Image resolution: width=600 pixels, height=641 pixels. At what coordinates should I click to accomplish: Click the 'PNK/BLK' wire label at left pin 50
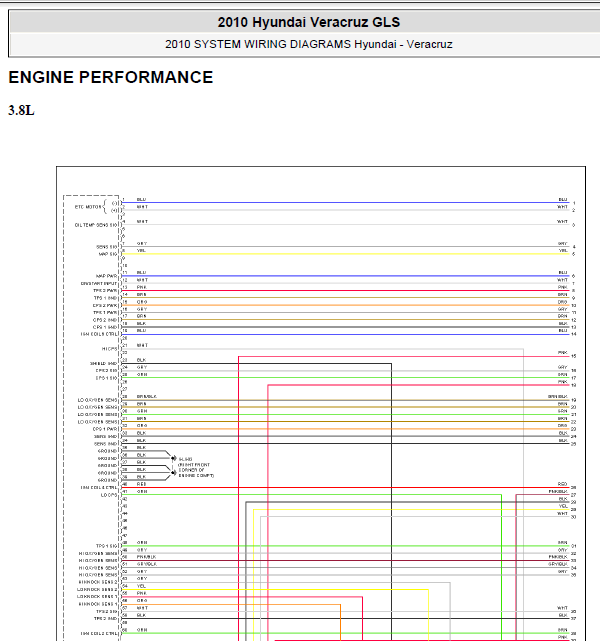[146, 557]
